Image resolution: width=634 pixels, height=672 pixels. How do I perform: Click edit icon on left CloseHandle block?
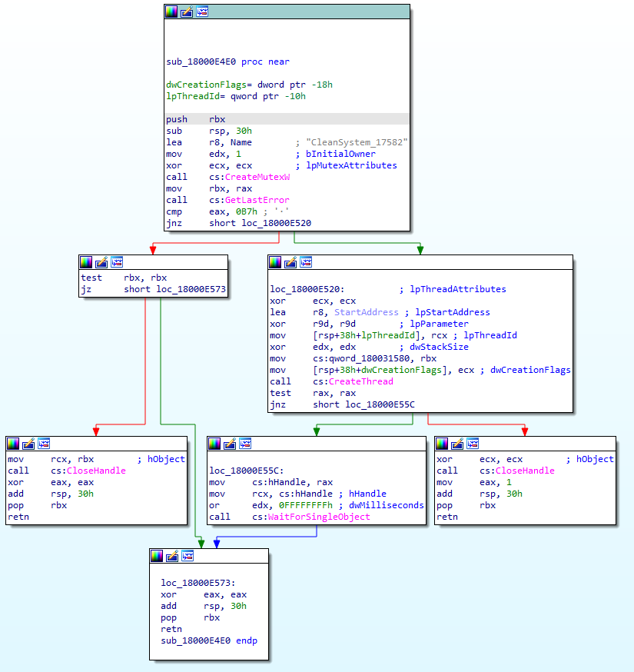(x=28, y=444)
